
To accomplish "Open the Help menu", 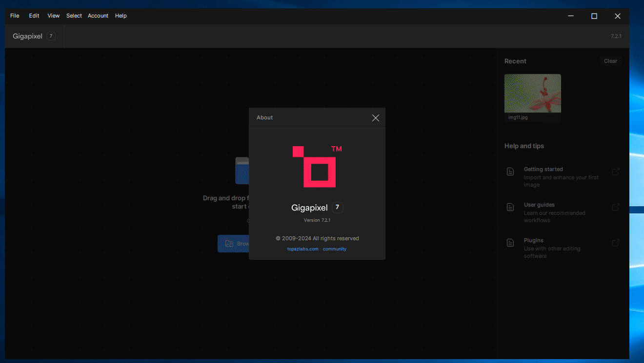I will coord(121,16).
